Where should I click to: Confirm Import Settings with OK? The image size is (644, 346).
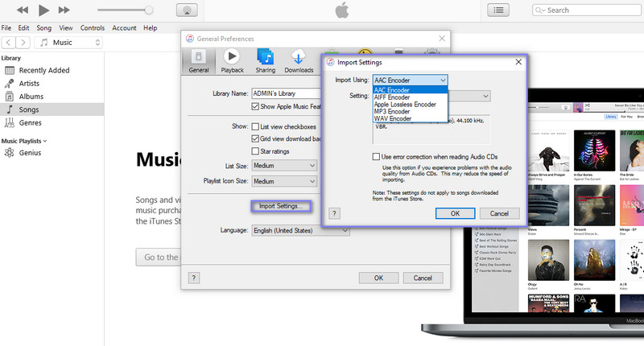(455, 213)
